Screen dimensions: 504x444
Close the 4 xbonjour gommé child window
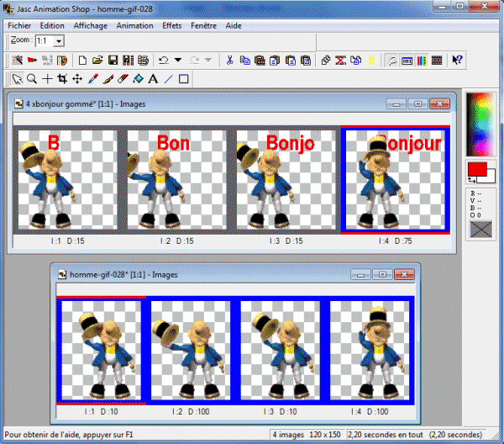pyautogui.click(x=439, y=104)
